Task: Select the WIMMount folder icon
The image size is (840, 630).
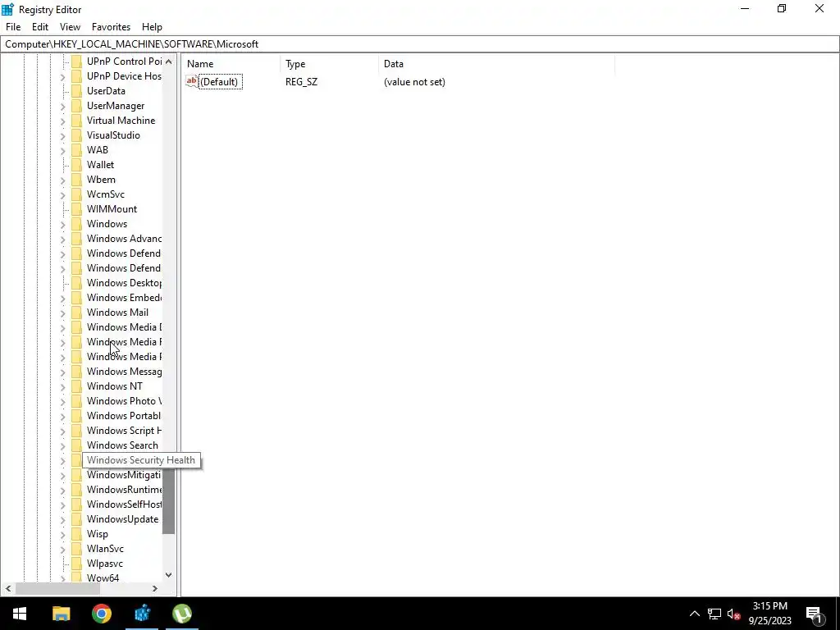Action: tap(76, 209)
